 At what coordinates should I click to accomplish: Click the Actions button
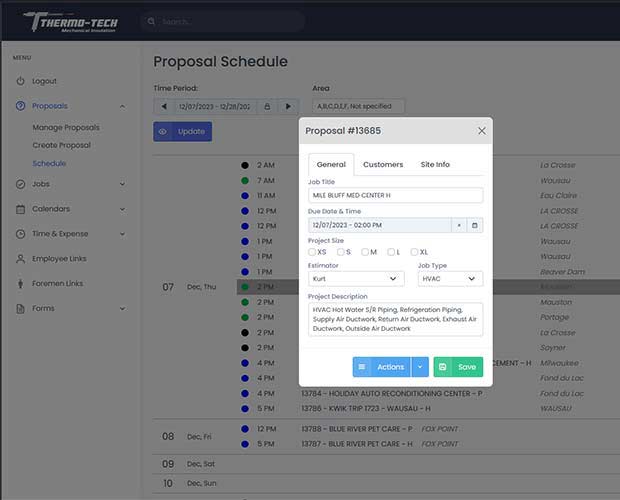[x=382, y=367]
